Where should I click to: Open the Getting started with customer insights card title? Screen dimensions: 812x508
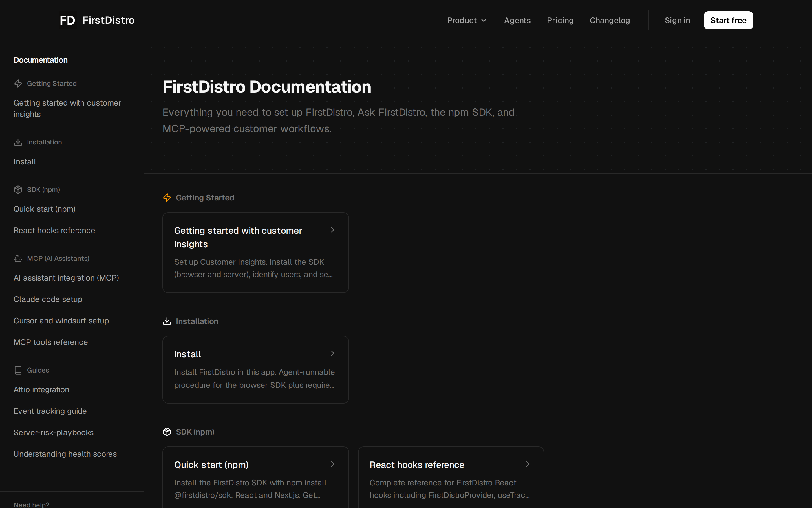(x=238, y=238)
